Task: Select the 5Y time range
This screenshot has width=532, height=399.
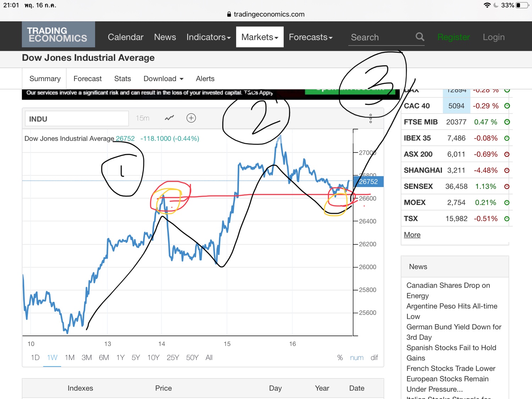Action: (136, 358)
